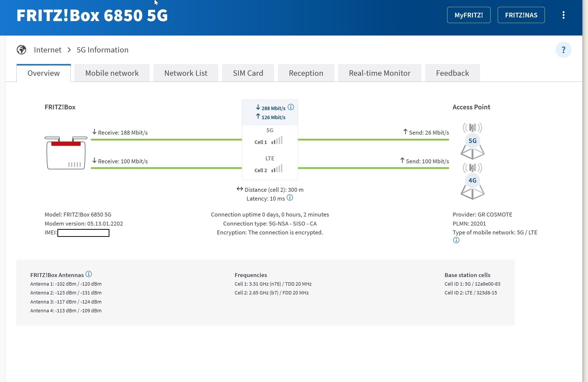Click 'Cell ID 1: 5G / 12a9e00-83'
Screen dimensions: 588x382
pos(472,284)
